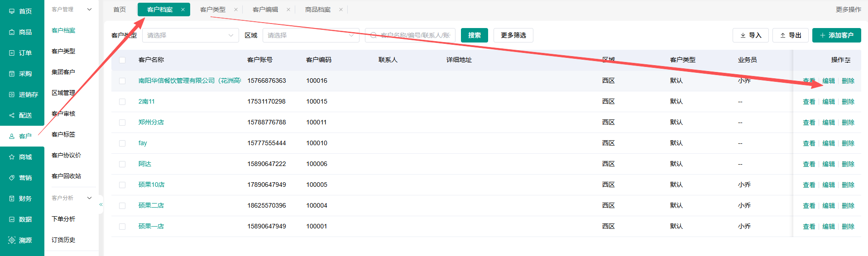The height and width of the screenshot is (256, 868).
Task: Close the 商品档案 tab
Action: (x=341, y=9)
